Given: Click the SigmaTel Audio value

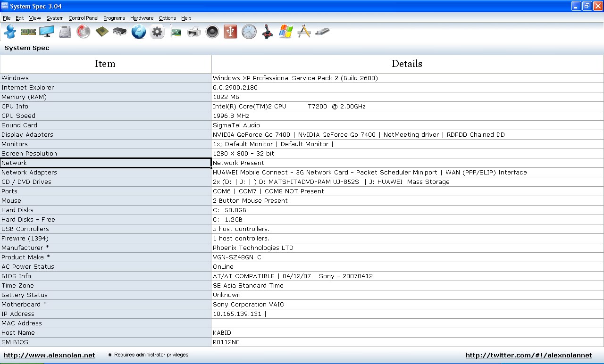Looking at the screenshot, I should pos(236,125).
